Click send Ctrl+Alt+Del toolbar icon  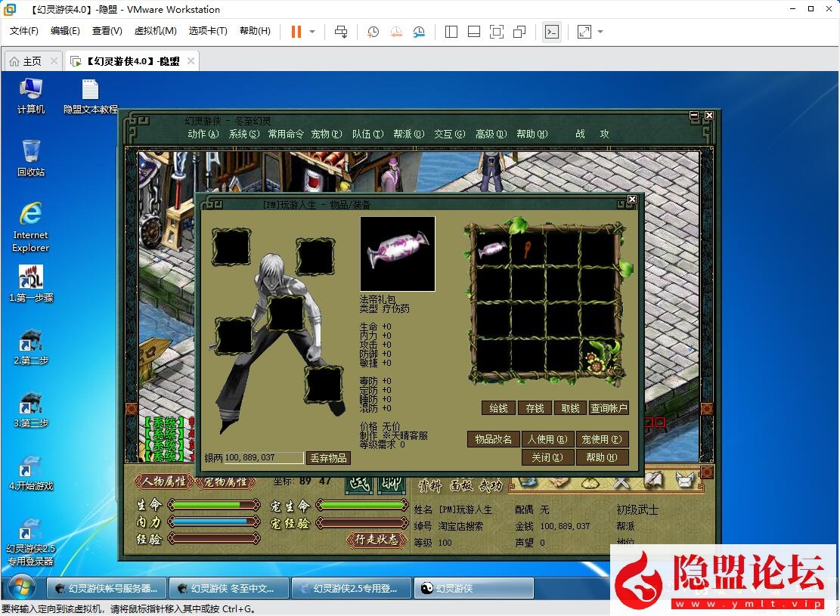341,32
